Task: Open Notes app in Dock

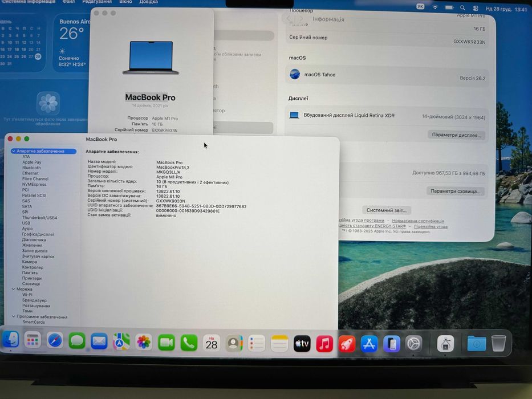Action: [279, 344]
